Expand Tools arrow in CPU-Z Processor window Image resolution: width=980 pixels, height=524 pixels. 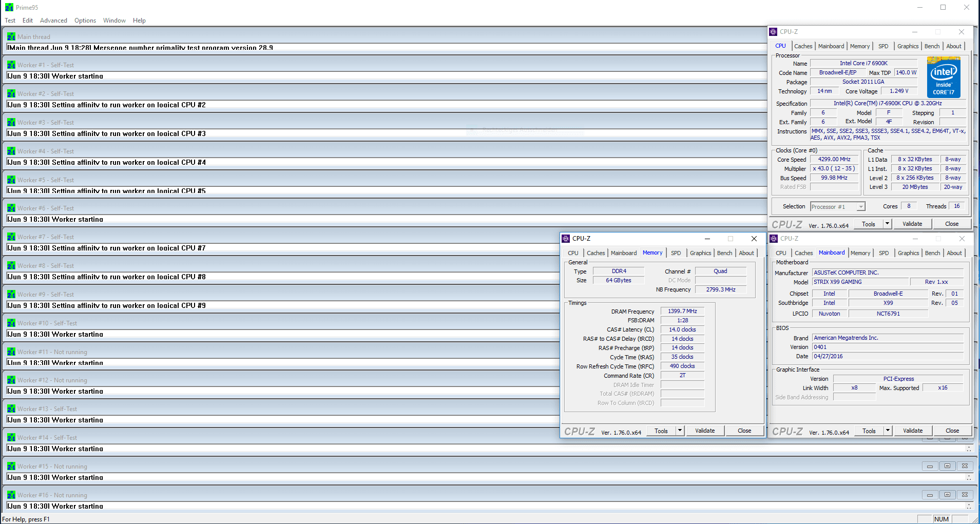point(887,224)
